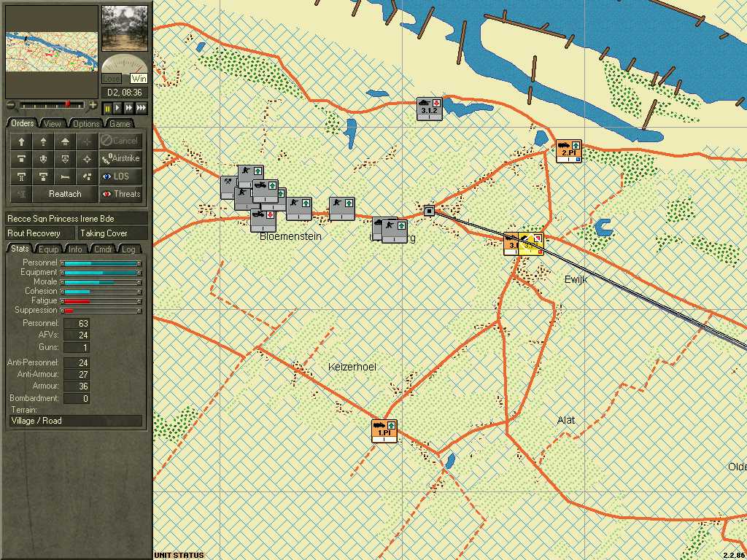Click the D2, 08:36 game clock
Image resolution: width=747 pixels, height=560 pixels.
point(125,93)
